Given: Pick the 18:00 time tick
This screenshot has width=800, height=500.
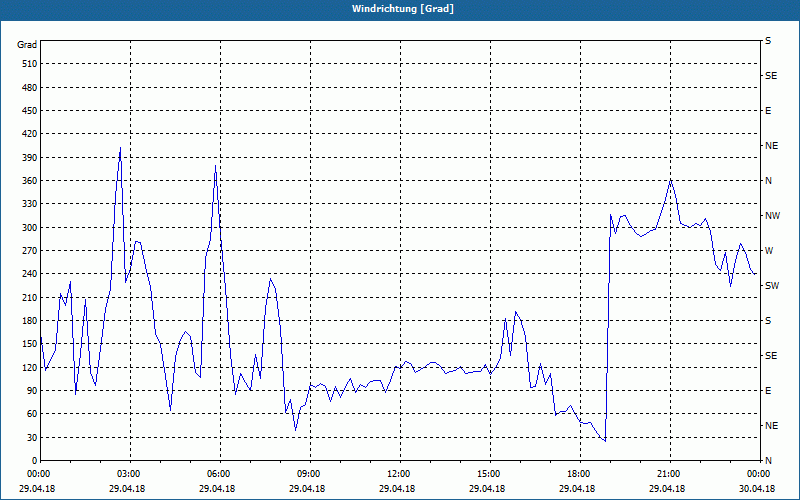Looking at the screenshot, I should tap(580, 473).
